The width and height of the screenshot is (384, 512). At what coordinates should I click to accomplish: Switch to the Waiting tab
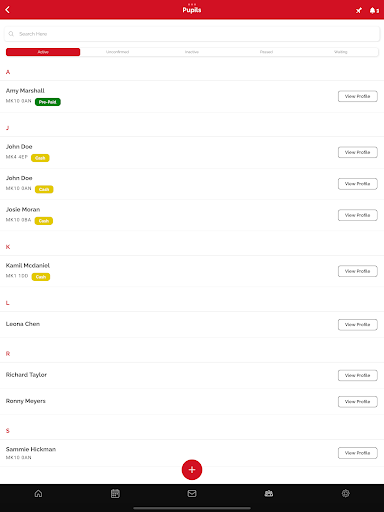341,52
